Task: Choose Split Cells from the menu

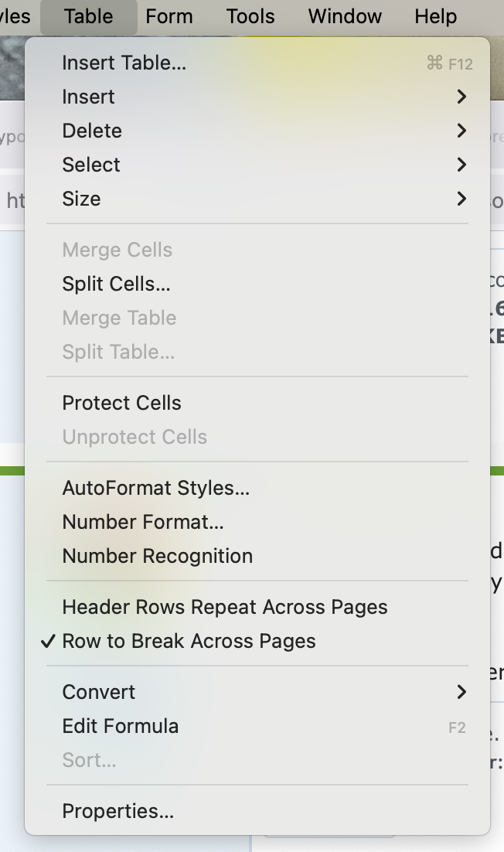Action: [x=116, y=284]
